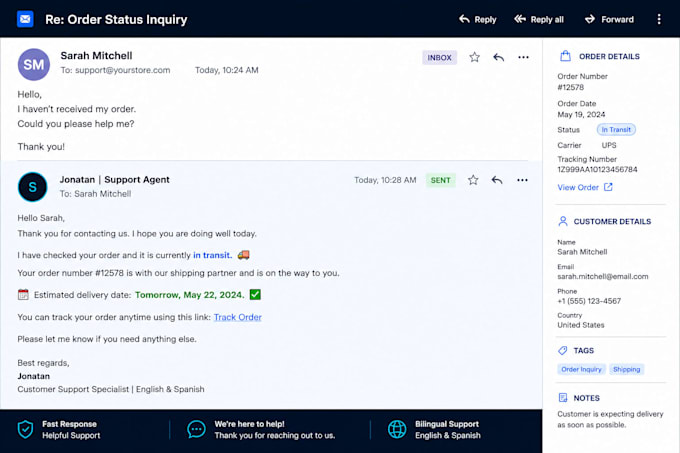
Task: Click tracking number 1Z999AA10123456784
Action: [597, 169]
